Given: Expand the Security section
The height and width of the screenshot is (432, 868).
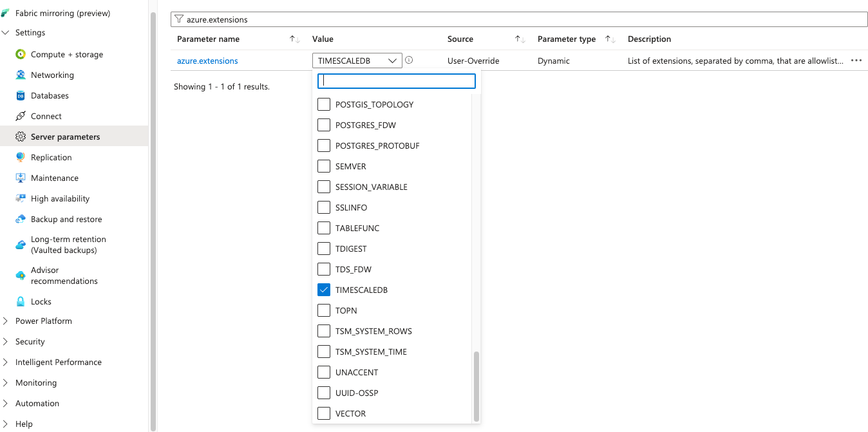Looking at the screenshot, I should [30, 342].
